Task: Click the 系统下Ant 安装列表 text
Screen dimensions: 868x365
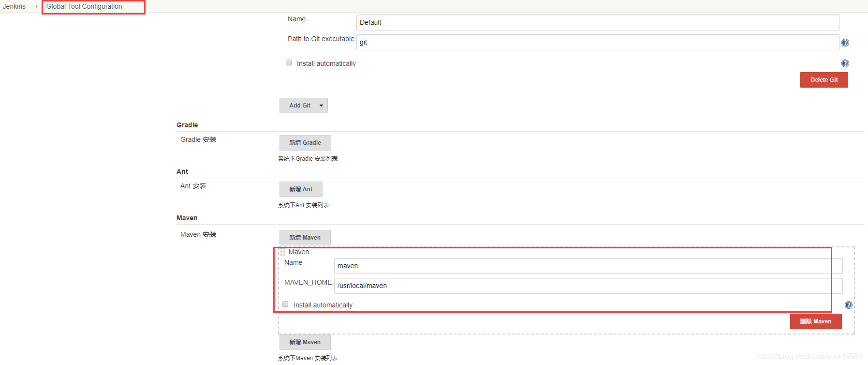Action: [304, 205]
